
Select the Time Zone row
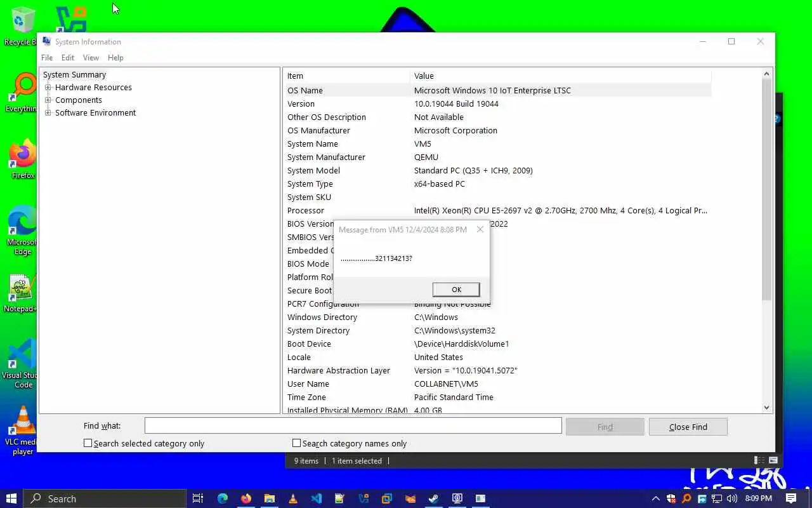(497, 398)
